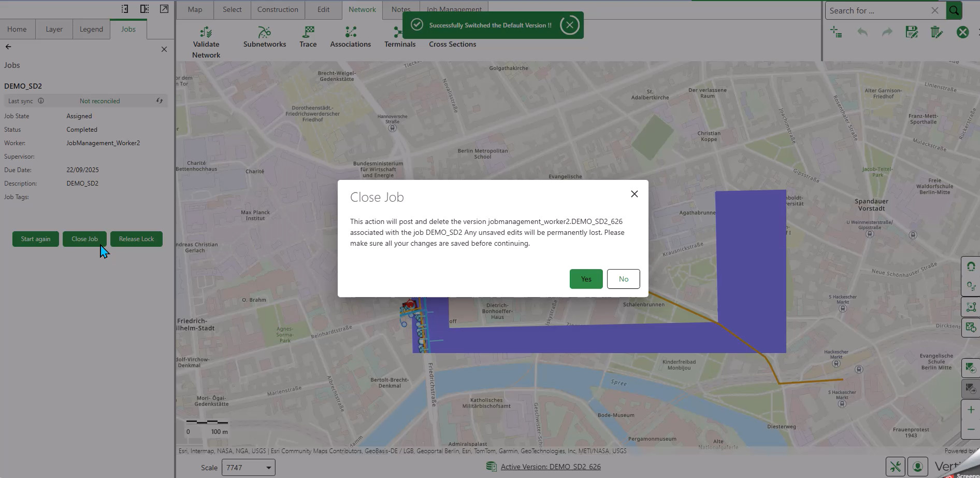Image resolution: width=980 pixels, height=478 pixels.
Task: Click No in the Close Job dialog
Action: [623, 279]
